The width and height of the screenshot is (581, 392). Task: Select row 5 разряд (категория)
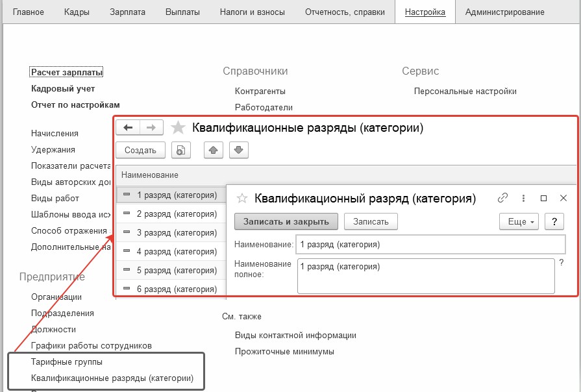point(171,270)
